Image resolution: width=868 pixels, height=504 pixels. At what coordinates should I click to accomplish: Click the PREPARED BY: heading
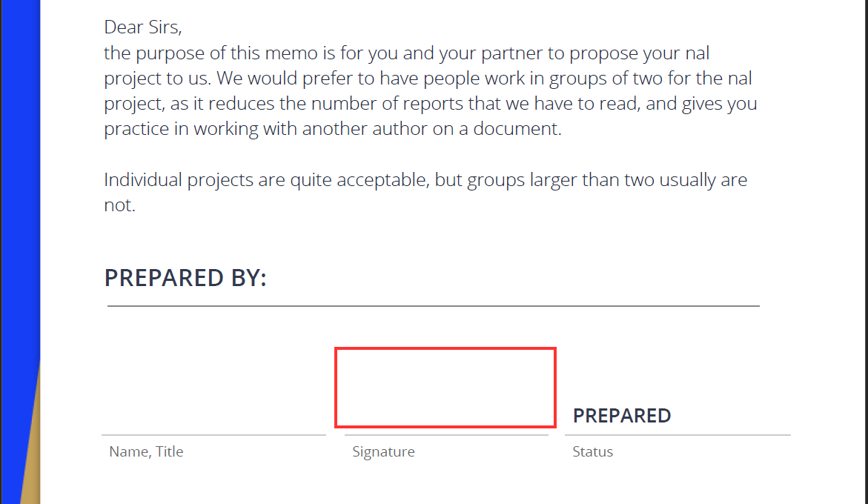[x=185, y=278]
